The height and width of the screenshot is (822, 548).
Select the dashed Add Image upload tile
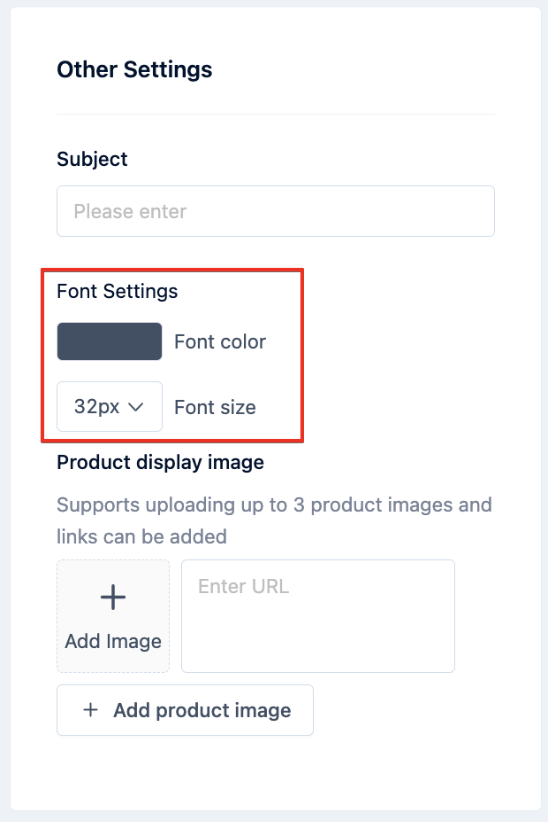pos(113,616)
